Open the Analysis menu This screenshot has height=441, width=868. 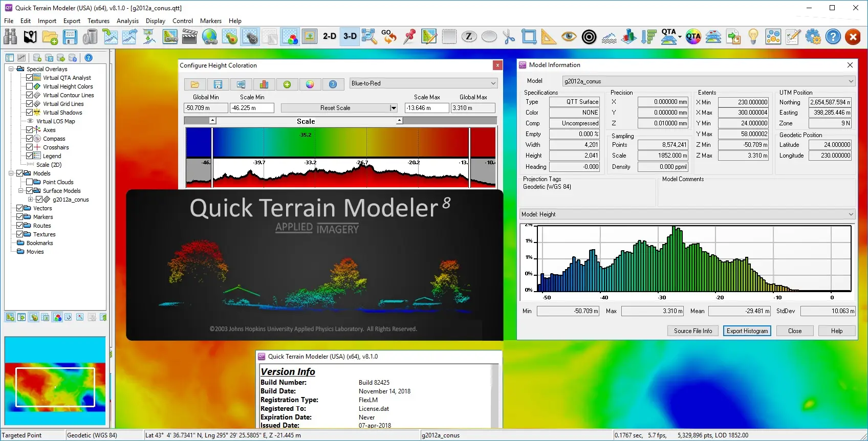click(x=127, y=21)
